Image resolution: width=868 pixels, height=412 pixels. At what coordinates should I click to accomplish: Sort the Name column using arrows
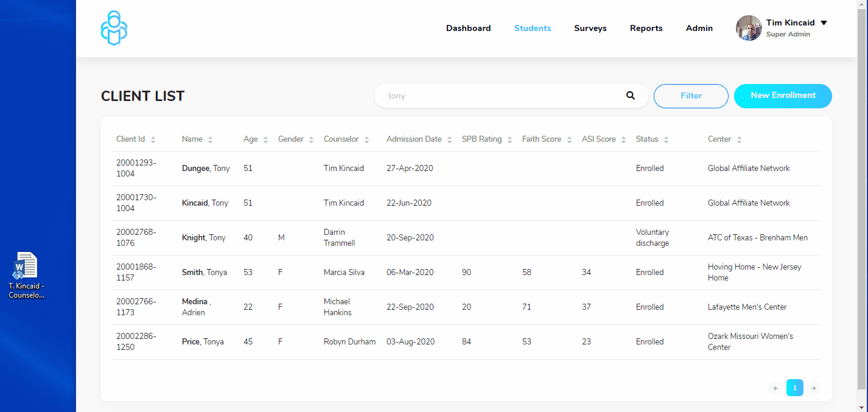pos(210,139)
